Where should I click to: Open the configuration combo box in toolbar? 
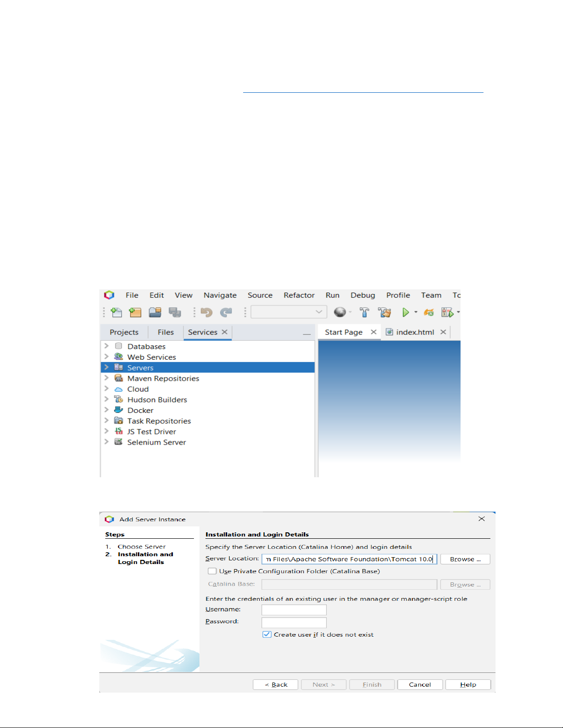(x=289, y=312)
